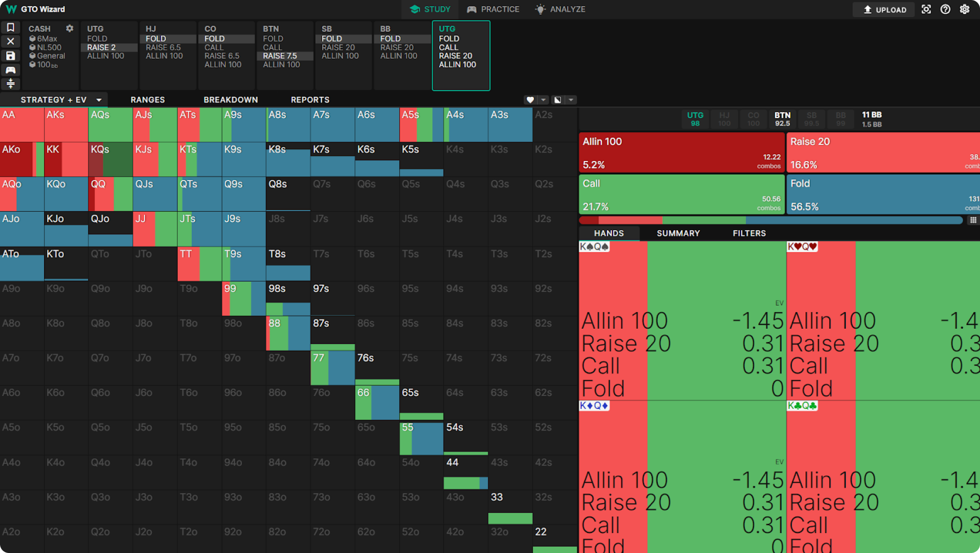The height and width of the screenshot is (553, 980).
Task: Click the bookmark icon in left sidebar
Action: point(10,27)
